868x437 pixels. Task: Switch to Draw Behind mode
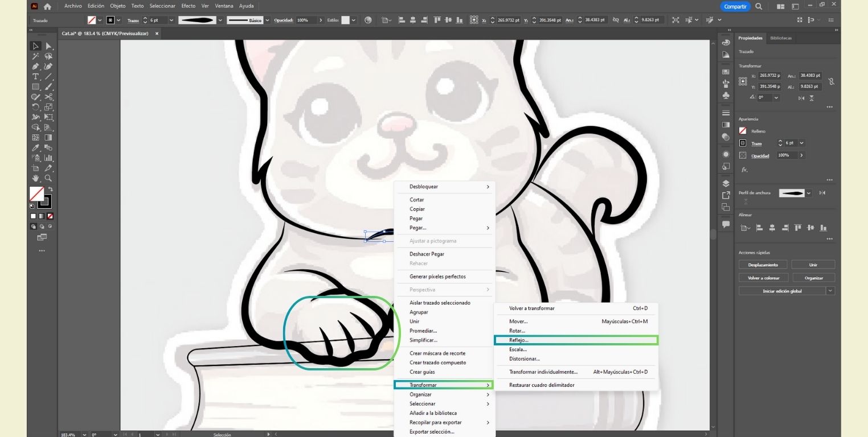(x=42, y=226)
